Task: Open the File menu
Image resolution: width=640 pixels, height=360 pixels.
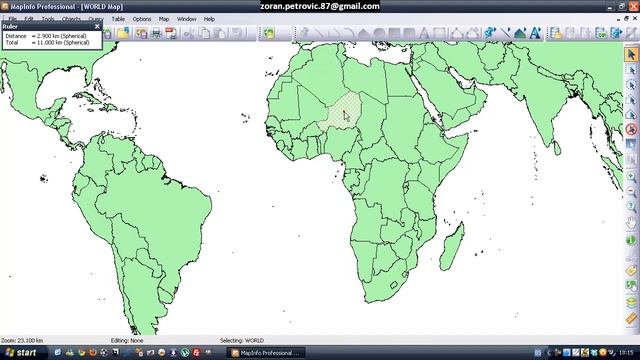Action: click(x=13, y=19)
